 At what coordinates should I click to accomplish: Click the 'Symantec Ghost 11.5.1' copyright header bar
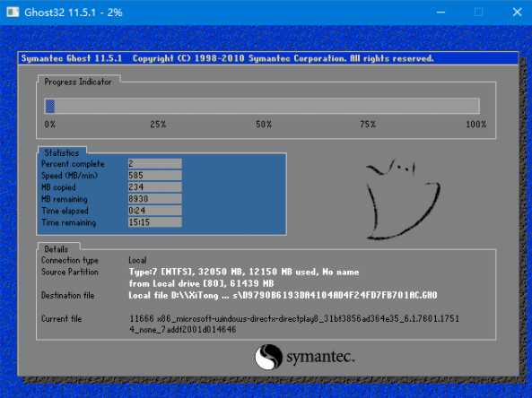click(x=268, y=58)
